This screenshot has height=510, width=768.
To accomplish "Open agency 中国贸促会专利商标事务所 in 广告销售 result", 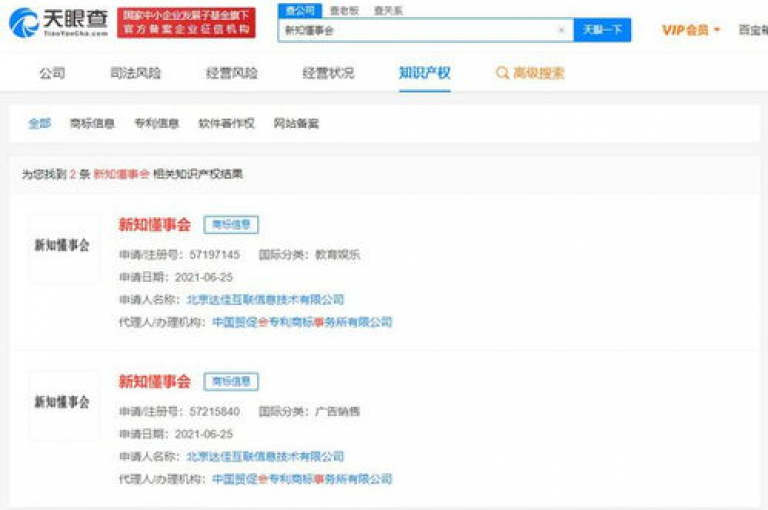I will [302, 479].
